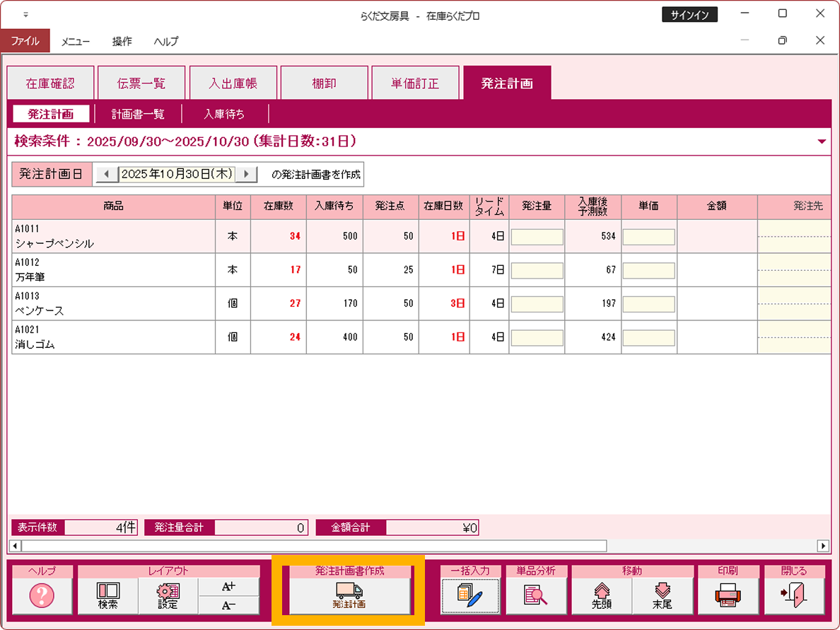Jump to first record (先頭)
The height and width of the screenshot is (630, 840).
(602, 596)
